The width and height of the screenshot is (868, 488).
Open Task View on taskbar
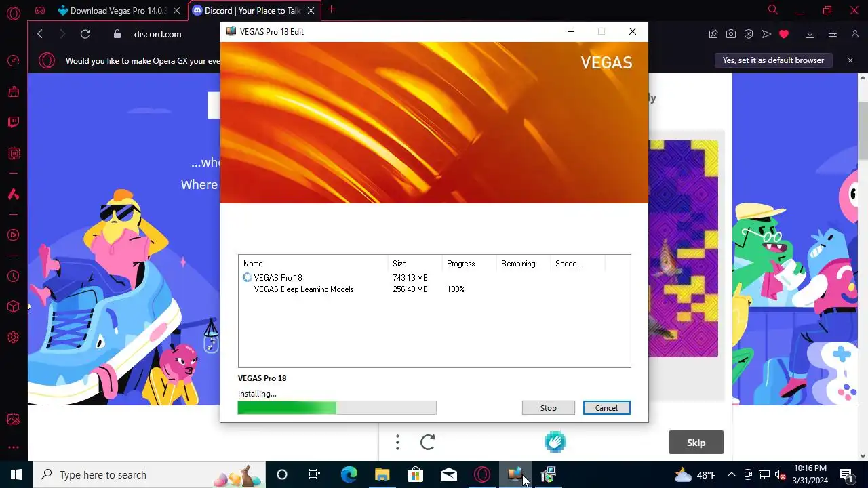tap(315, 474)
